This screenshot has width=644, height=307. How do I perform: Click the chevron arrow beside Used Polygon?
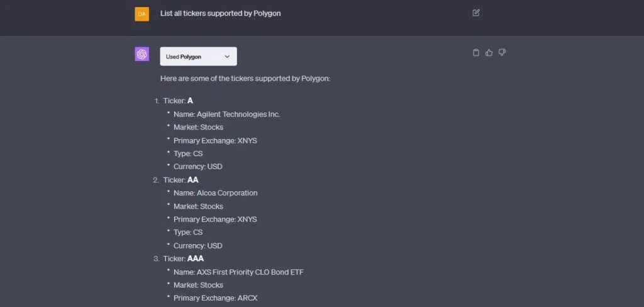[227, 57]
